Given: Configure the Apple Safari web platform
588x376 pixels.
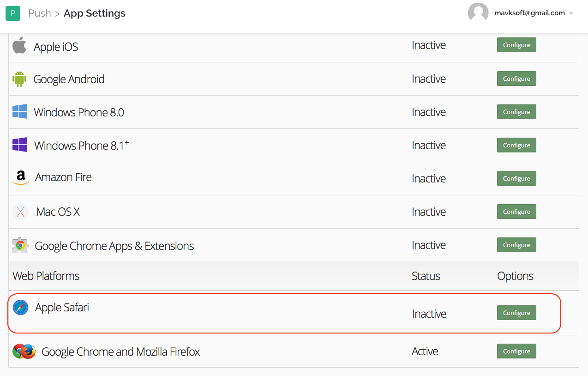Looking at the screenshot, I should click(516, 313).
